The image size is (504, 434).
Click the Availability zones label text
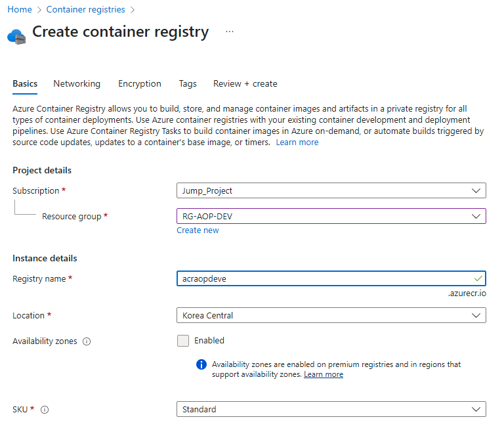pyautogui.click(x=45, y=341)
